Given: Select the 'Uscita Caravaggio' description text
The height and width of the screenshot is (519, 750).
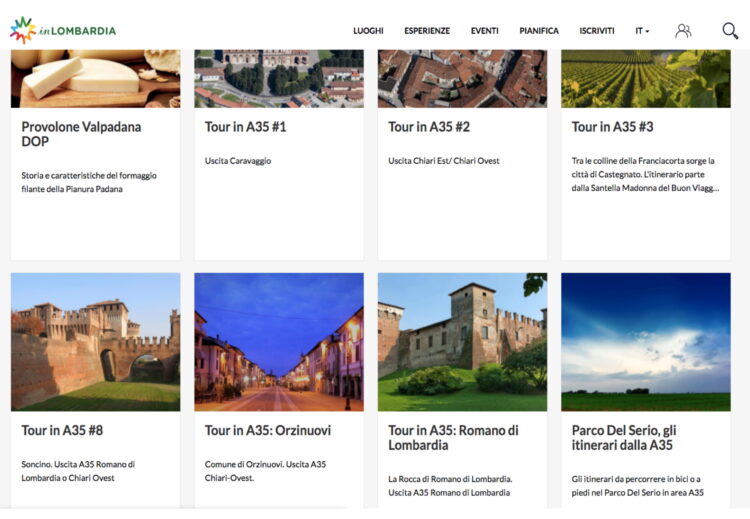Looking at the screenshot, I should click(238, 161).
